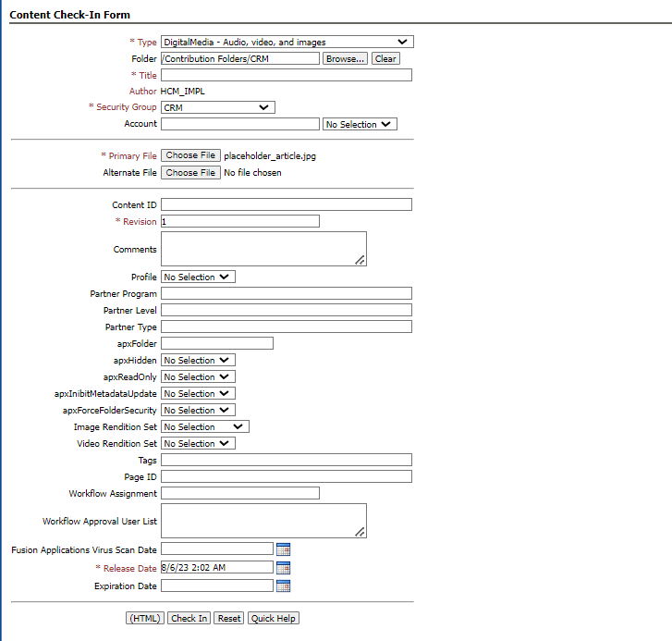Click the Account text field
The image size is (672, 641).
coord(240,124)
